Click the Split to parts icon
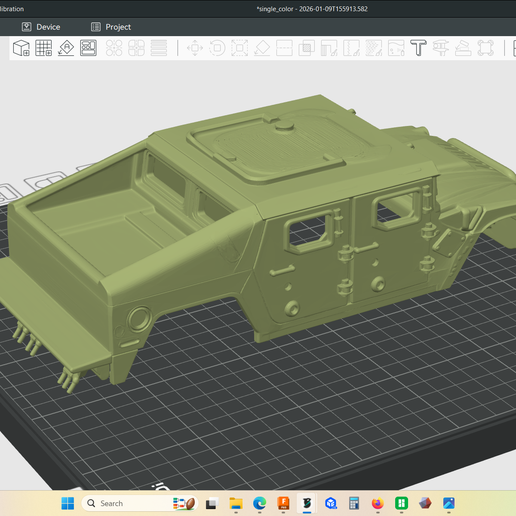Image resolution: width=516 pixels, height=516 pixels. point(136,48)
